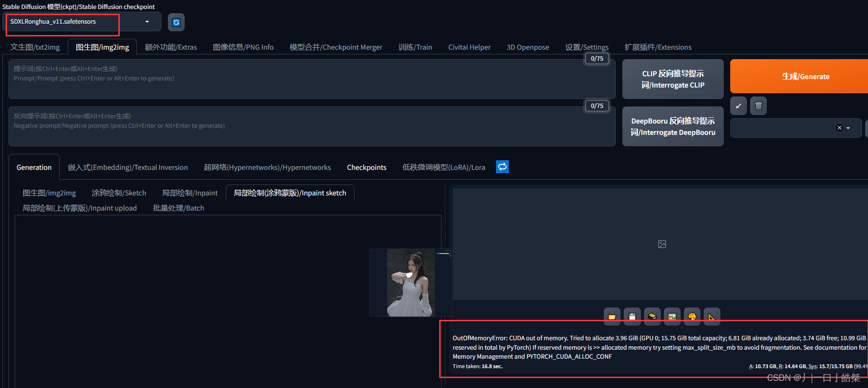
Task: Send image to extras triangle ruler icon
Action: (x=712, y=317)
